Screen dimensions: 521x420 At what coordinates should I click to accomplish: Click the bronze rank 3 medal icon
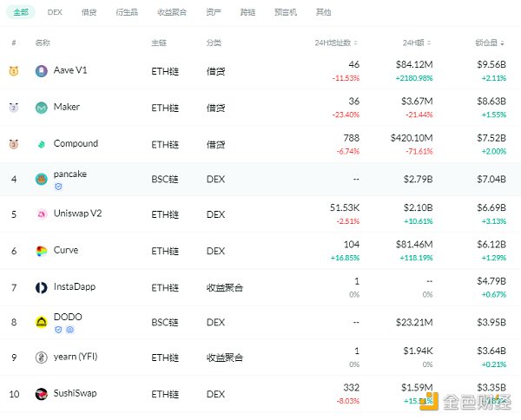tap(14, 144)
